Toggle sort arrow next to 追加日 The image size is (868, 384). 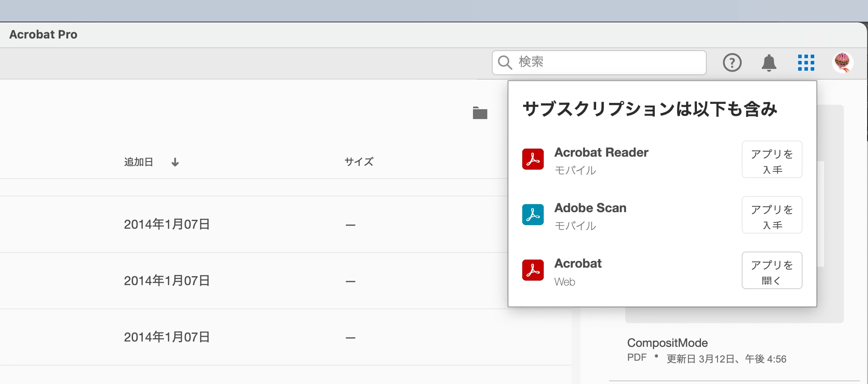(175, 162)
